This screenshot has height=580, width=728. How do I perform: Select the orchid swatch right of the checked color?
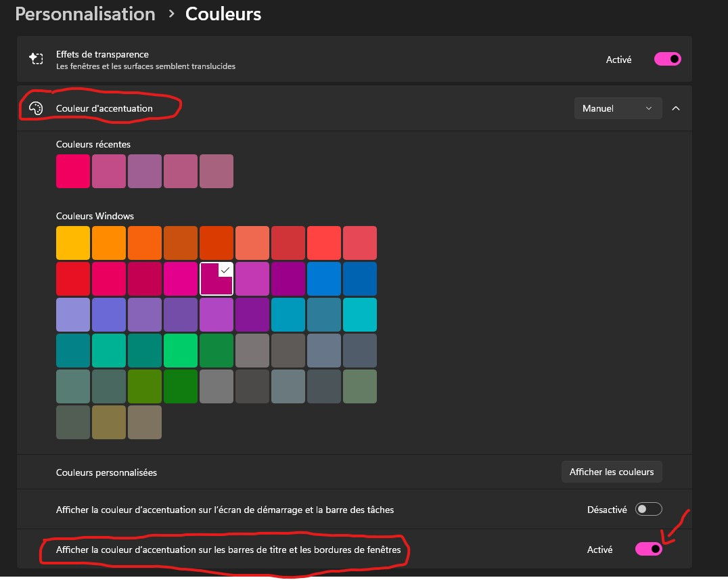tap(252, 279)
